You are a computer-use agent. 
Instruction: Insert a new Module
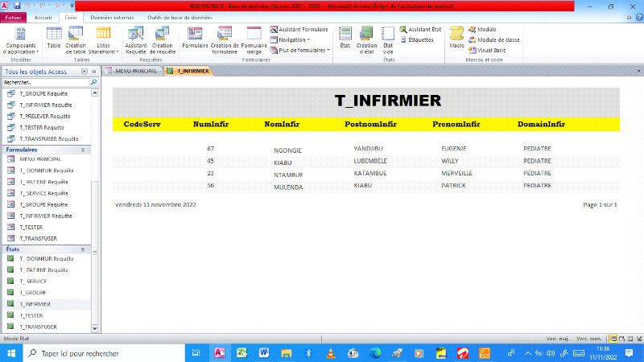click(482, 30)
